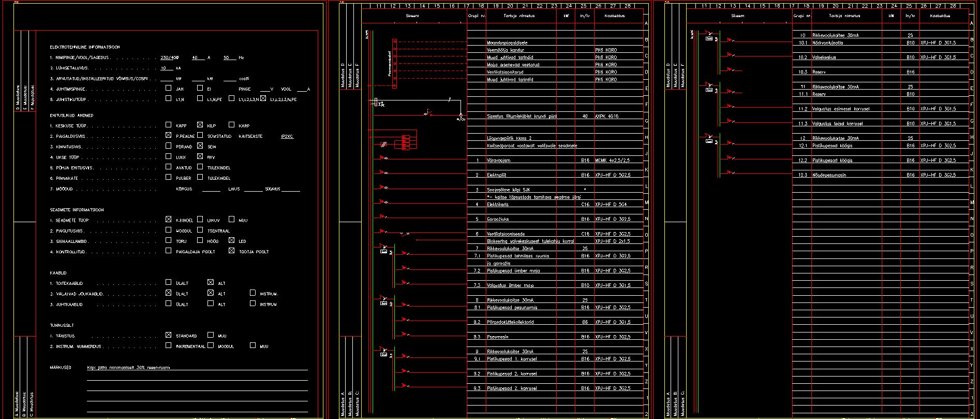Viewport: 980px width, 419px height.
Task: Check the KAPP box under Keskuse tüüp
Action: coord(168,125)
